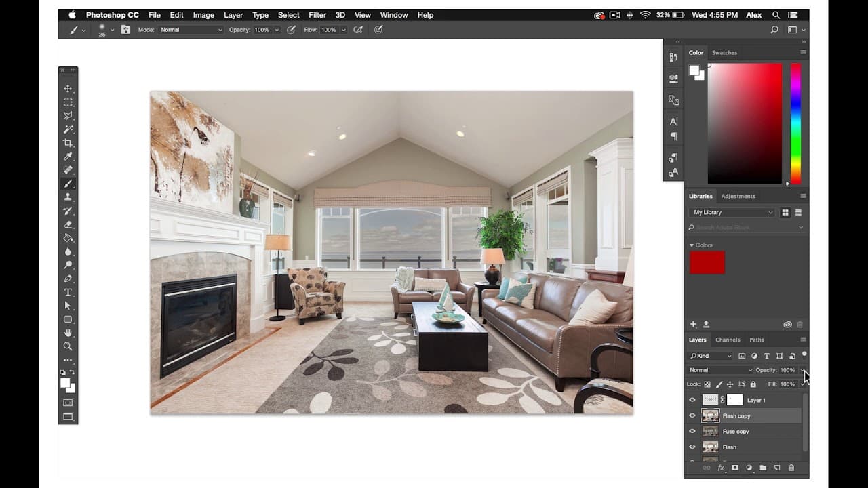
Task: Click the Paragraph panel icon
Action: point(673,136)
